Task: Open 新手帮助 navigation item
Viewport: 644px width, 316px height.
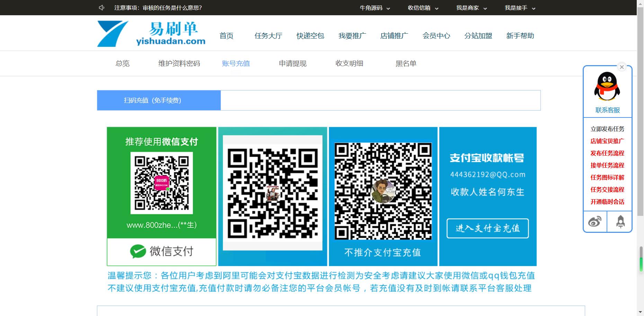Action: [x=520, y=36]
